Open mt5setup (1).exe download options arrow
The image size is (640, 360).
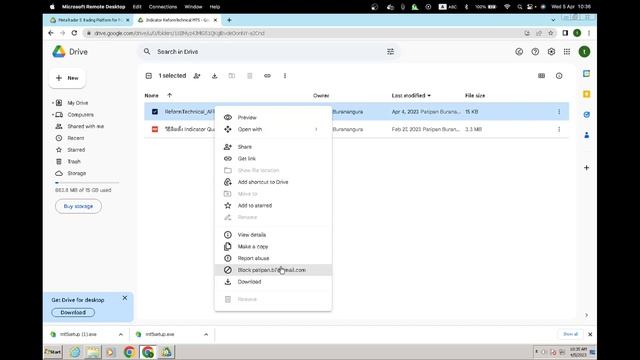click(x=121, y=334)
